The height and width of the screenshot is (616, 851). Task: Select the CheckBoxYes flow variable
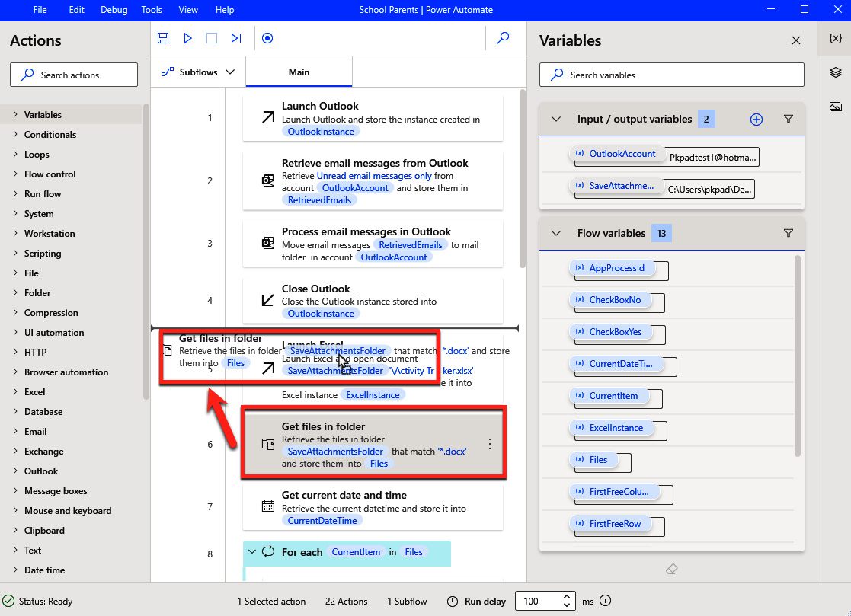click(610, 332)
